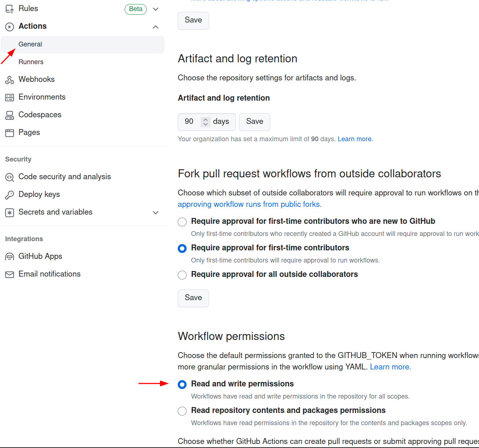This screenshot has height=448, width=479.
Task: Increment the retention days with the stepper
Action: coord(205,119)
